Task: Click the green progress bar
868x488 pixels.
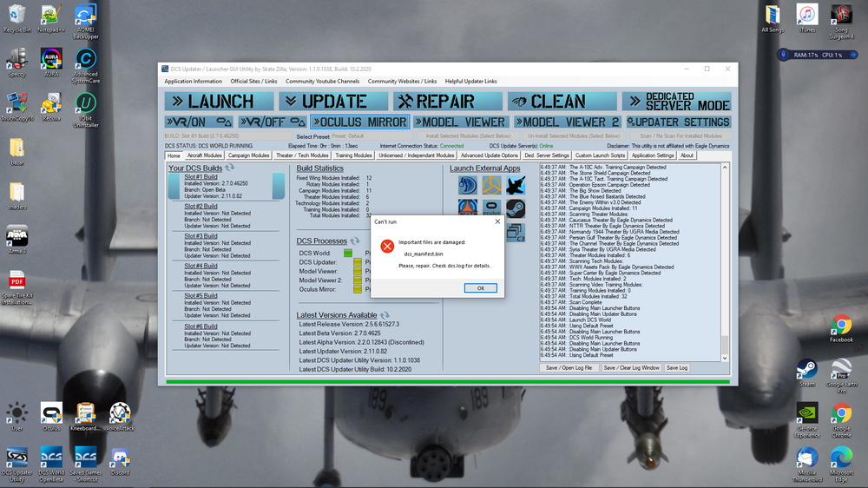Action: click(x=448, y=382)
